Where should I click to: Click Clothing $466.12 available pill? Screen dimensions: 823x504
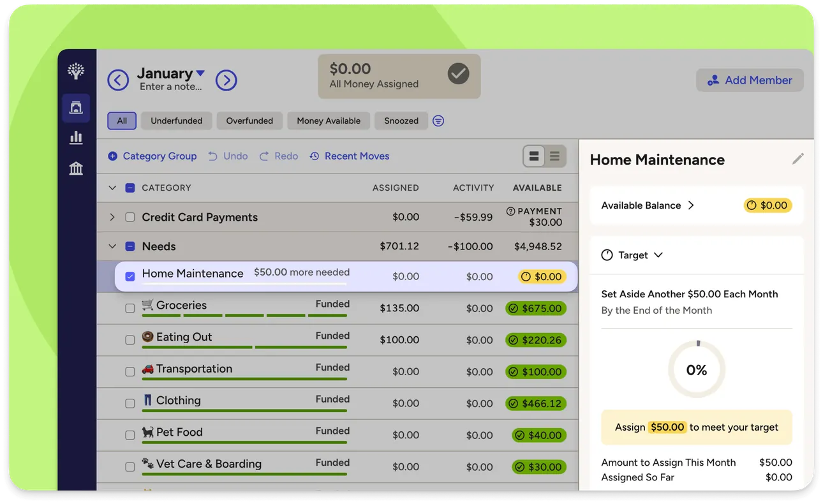(536, 403)
